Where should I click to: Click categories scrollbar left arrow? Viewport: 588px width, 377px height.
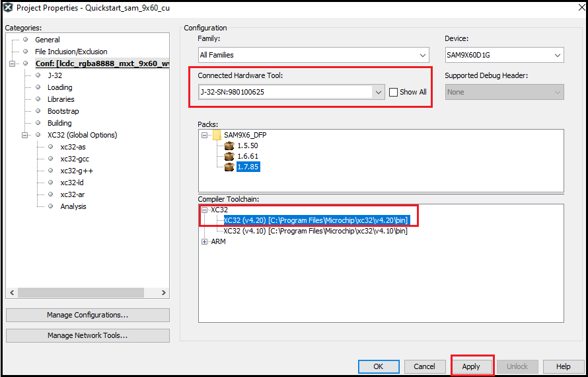tap(11, 292)
